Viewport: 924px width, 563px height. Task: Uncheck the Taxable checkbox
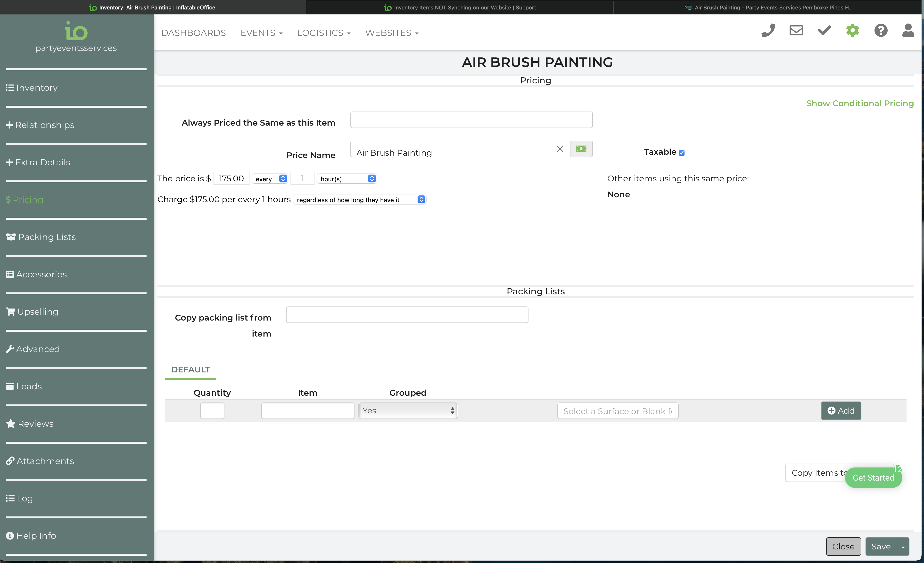pos(681,153)
